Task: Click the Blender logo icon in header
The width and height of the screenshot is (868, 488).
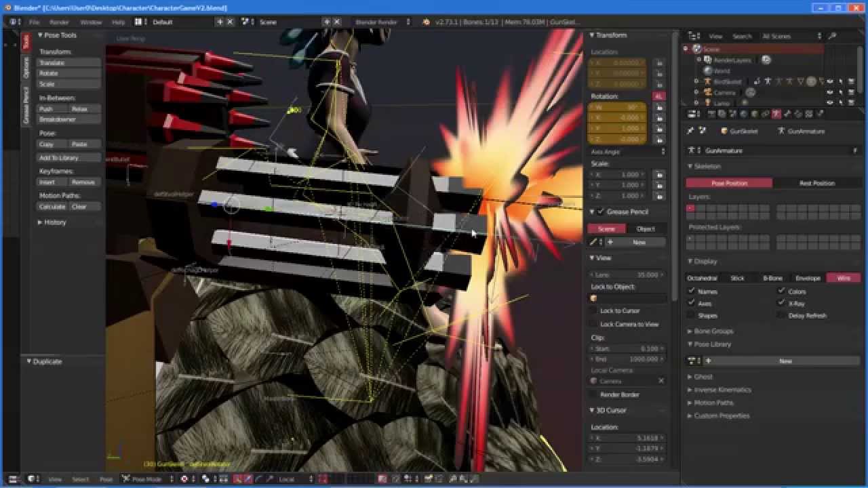Action: (426, 22)
